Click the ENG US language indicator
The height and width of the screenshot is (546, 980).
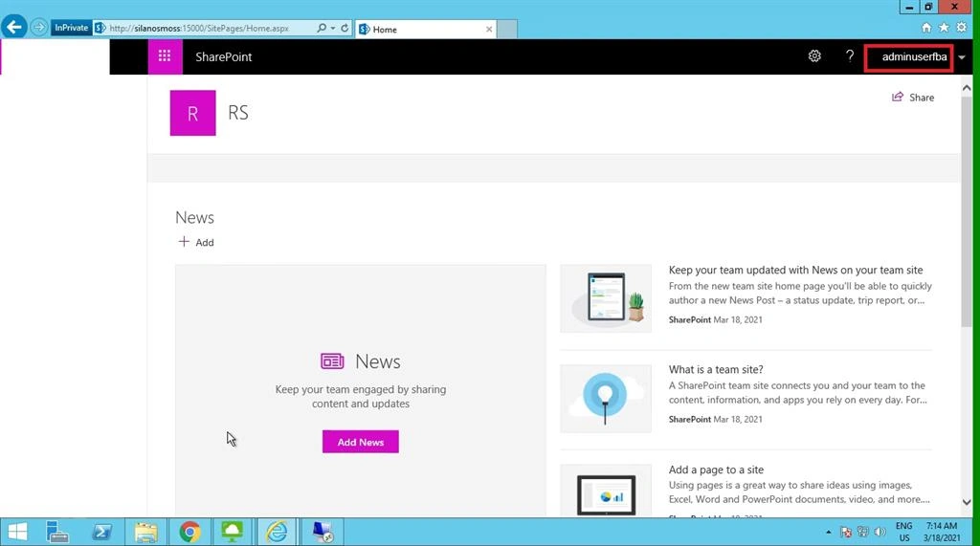pos(904,532)
